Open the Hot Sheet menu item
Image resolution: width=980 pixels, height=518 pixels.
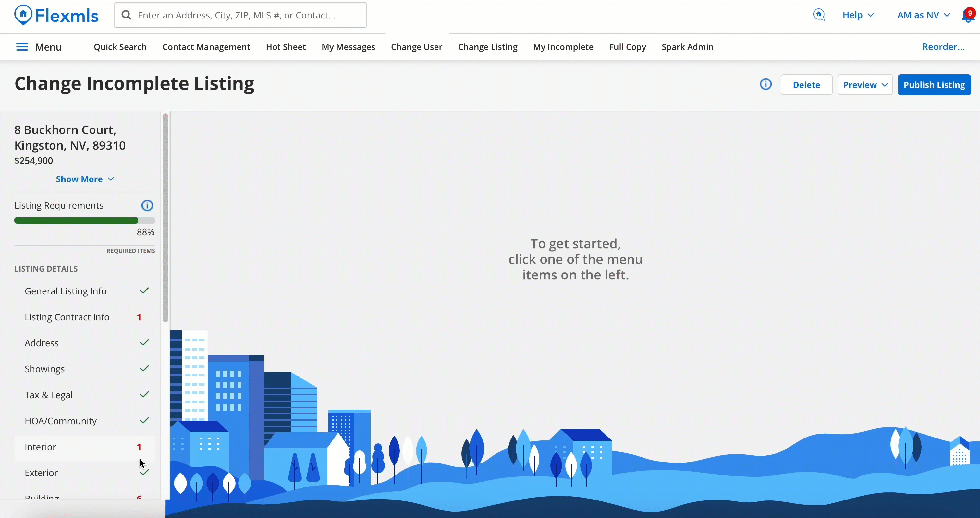coord(286,47)
